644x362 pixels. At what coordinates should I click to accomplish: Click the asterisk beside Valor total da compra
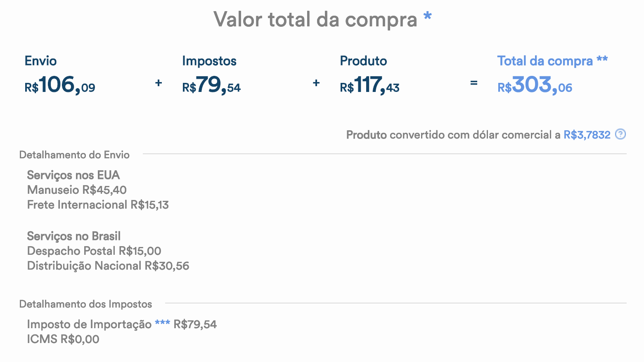pyautogui.click(x=427, y=17)
